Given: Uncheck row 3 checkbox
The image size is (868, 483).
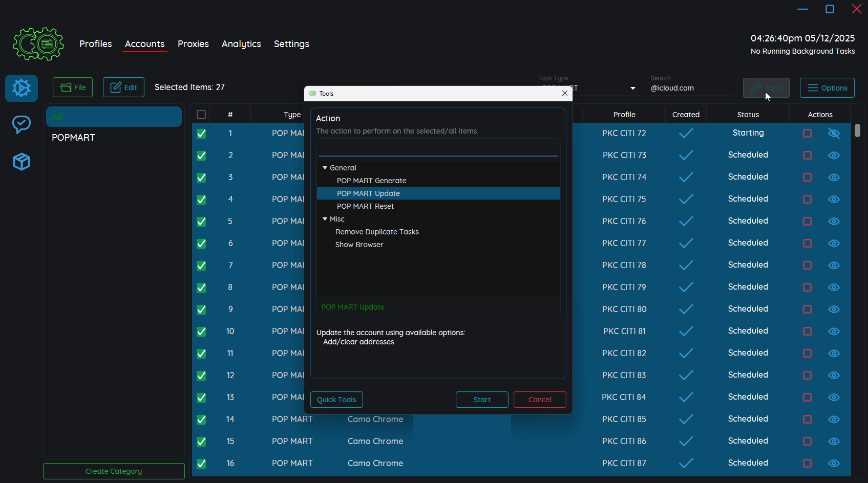Looking at the screenshot, I should 201,178.
